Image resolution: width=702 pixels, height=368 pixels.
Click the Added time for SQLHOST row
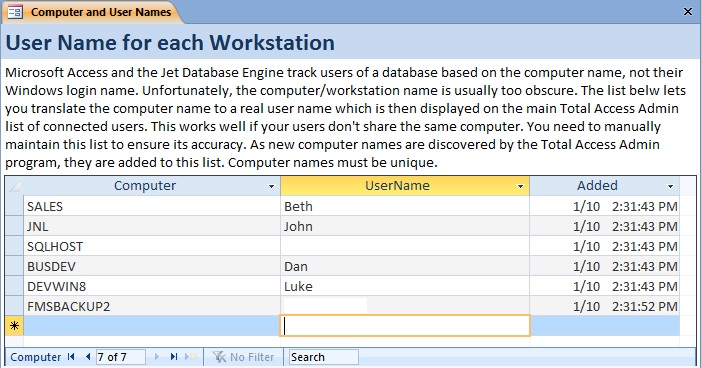pos(604,246)
